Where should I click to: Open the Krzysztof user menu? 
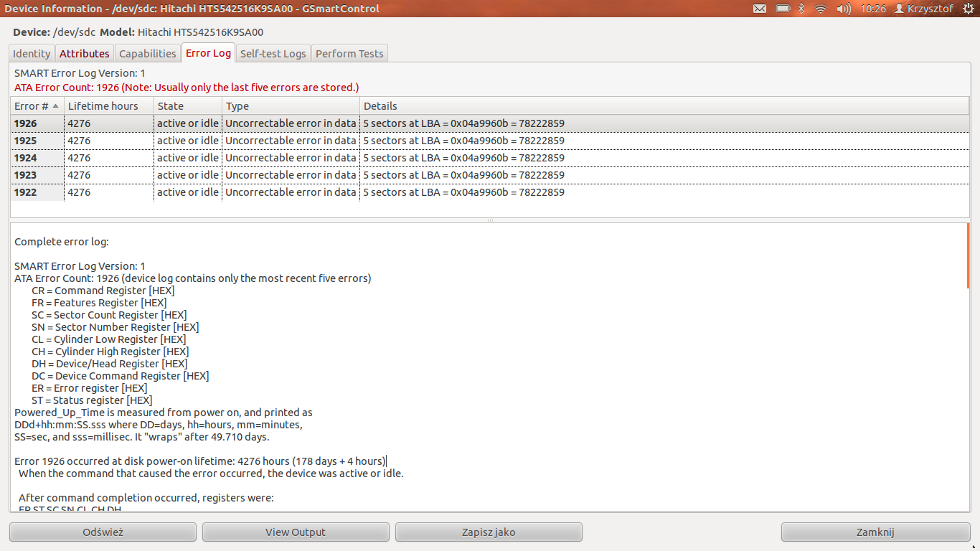(924, 9)
